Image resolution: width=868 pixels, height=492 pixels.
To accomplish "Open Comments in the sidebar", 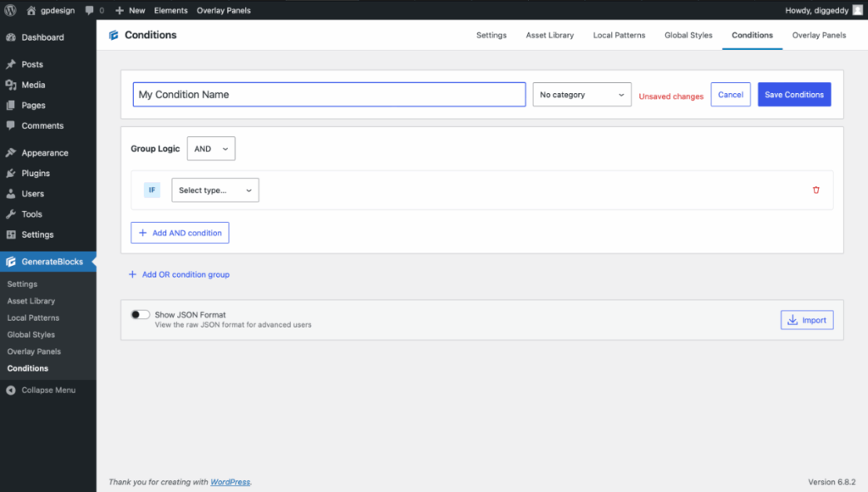I will 42,125.
